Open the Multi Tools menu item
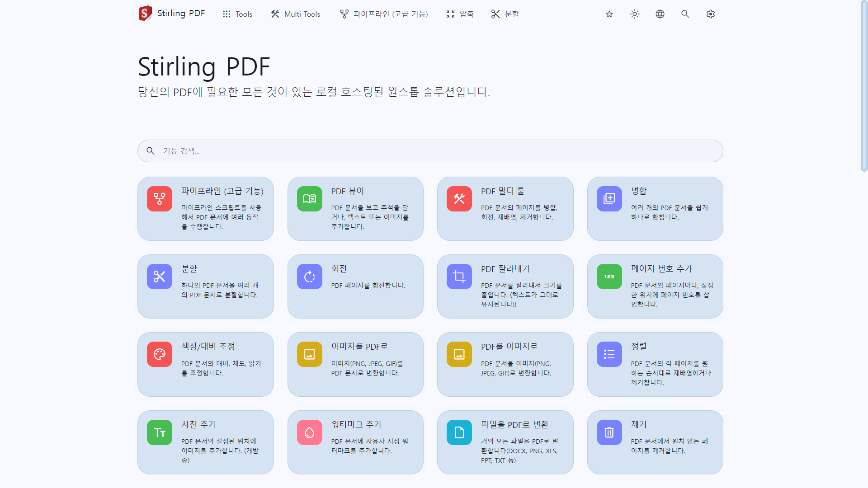The width and height of the screenshot is (868, 488). pos(296,14)
